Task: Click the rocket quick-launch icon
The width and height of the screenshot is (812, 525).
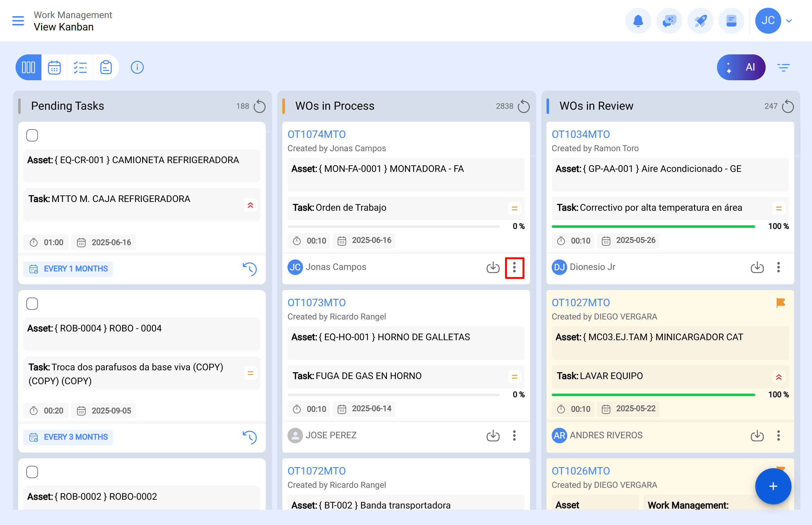Action: [700, 20]
